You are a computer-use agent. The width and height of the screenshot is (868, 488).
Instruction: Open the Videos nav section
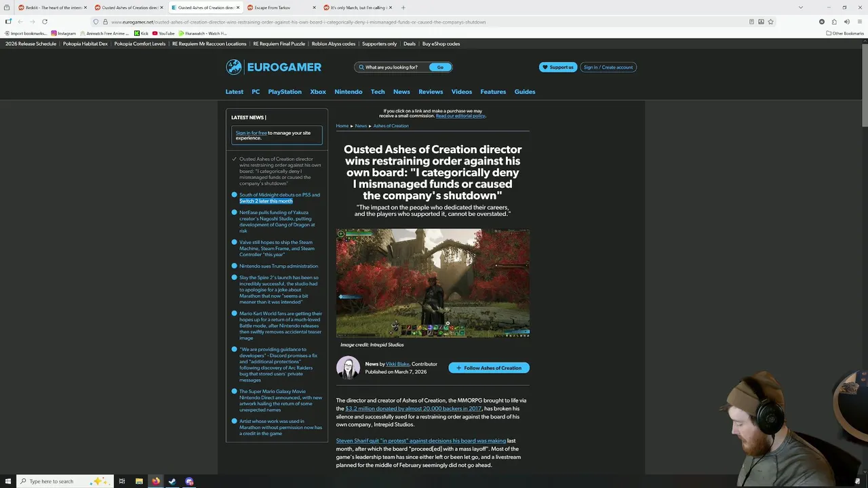click(462, 91)
